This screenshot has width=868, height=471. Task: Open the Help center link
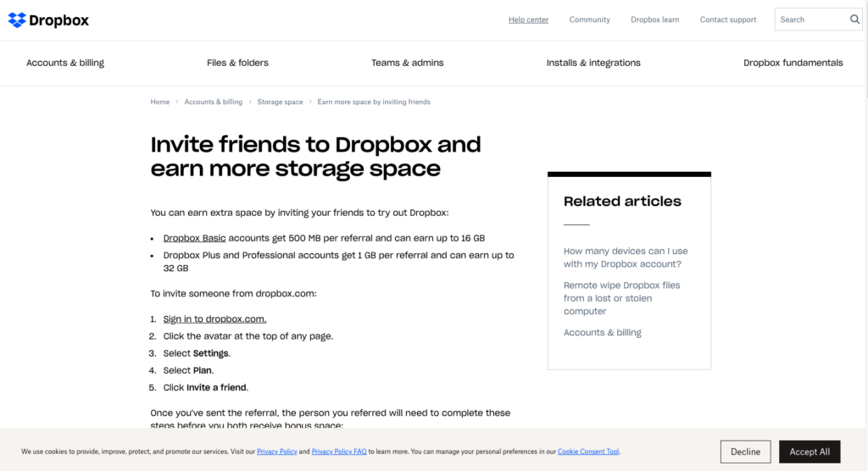528,19
